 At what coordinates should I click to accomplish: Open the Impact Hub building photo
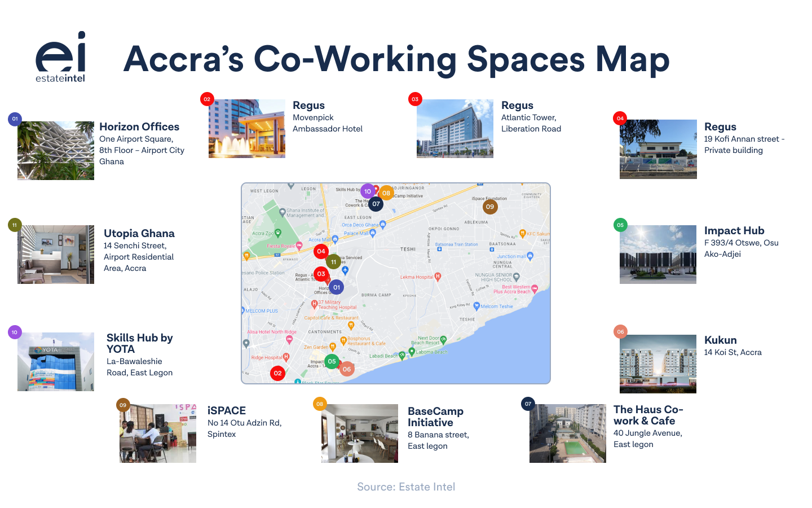point(658,255)
